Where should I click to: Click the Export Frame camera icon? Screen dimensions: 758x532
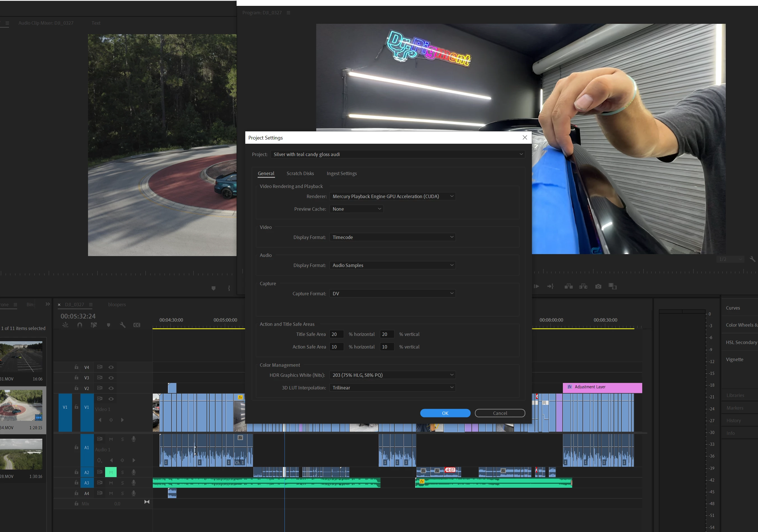pyautogui.click(x=598, y=287)
